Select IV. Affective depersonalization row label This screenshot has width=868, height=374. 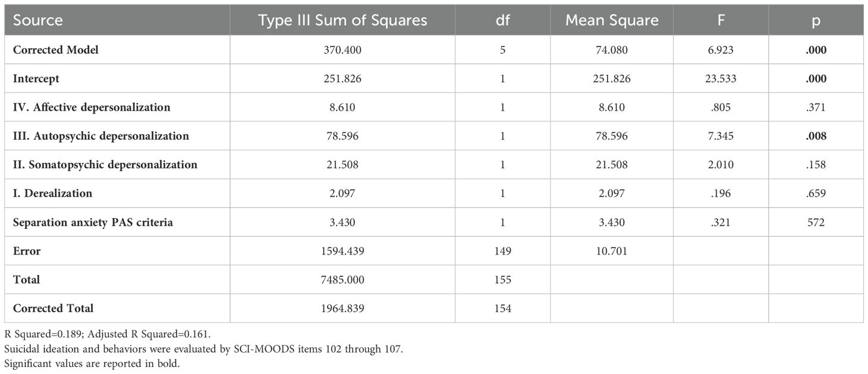(x=92, y=108)
